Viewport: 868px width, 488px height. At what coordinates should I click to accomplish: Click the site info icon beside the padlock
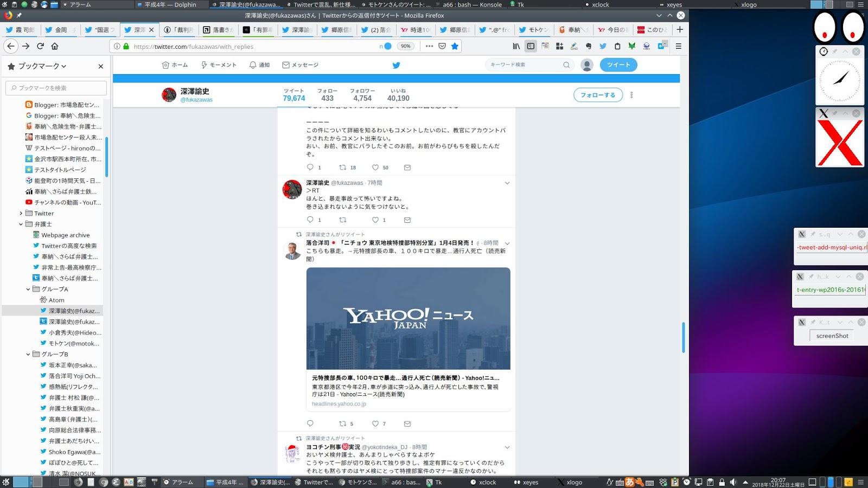[x=117, y=46]
